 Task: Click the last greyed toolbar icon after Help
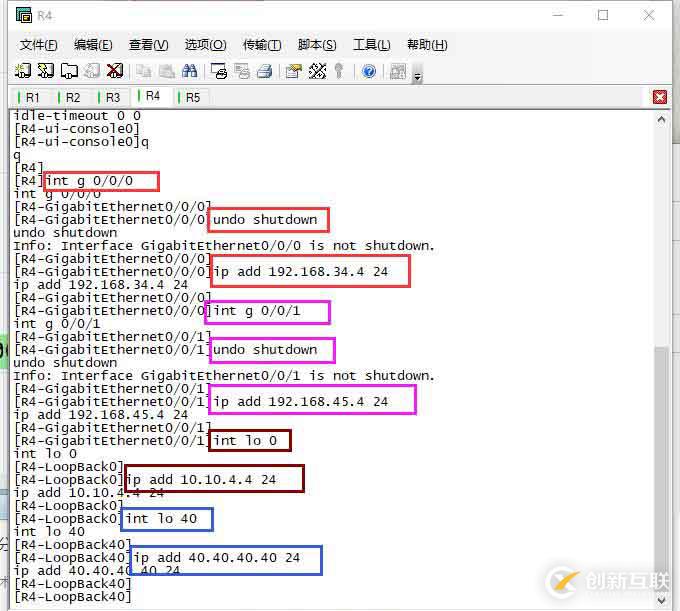tap(398, 71)
